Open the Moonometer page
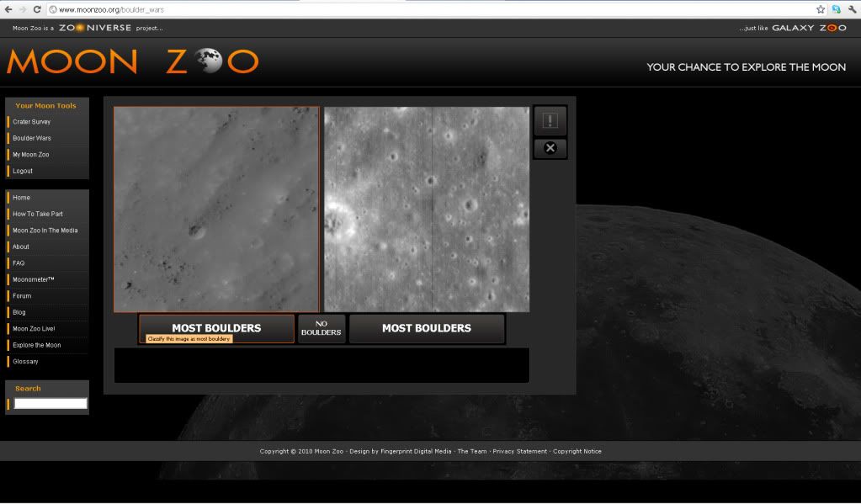 [x=34, y=279]
